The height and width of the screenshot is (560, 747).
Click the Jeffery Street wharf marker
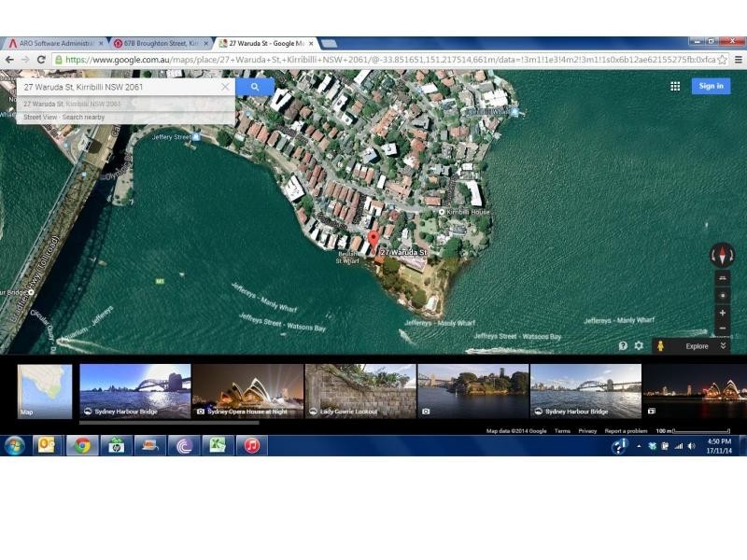click(x=196, y=136)
